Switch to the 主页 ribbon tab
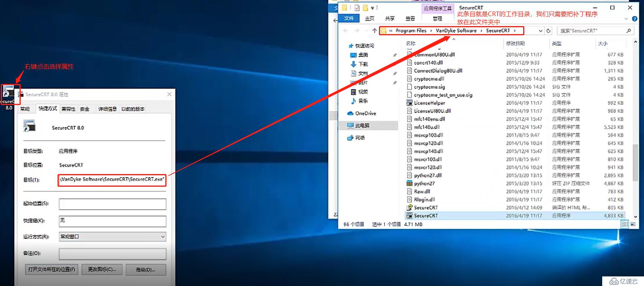Screen dimensions: 644x286 click(x=370, y=18)
